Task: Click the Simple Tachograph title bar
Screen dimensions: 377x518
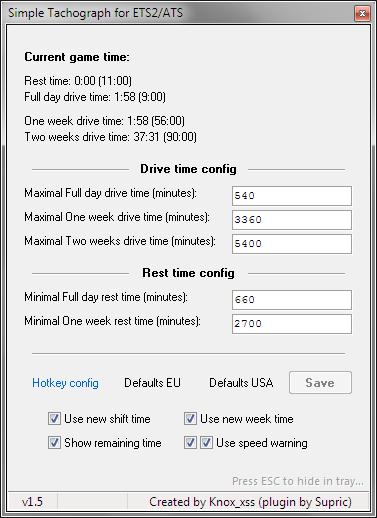Action: (180, 13)
